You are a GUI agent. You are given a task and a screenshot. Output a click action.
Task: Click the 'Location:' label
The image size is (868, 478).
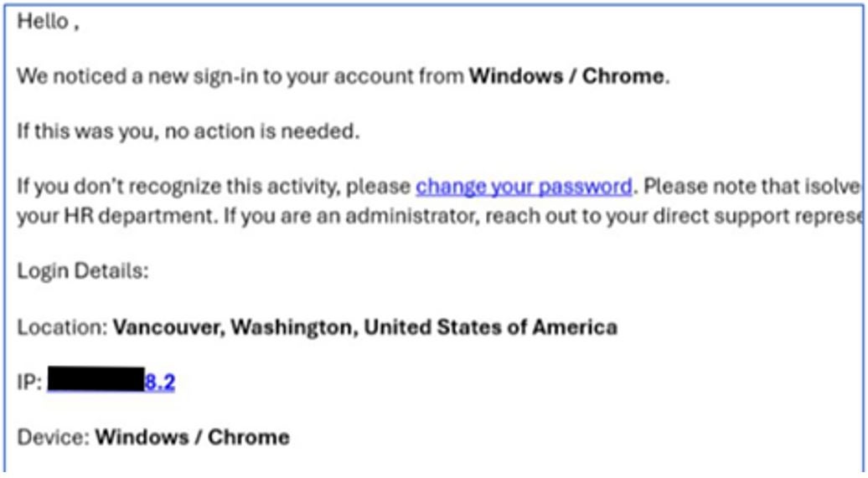(x=62, y=327)
